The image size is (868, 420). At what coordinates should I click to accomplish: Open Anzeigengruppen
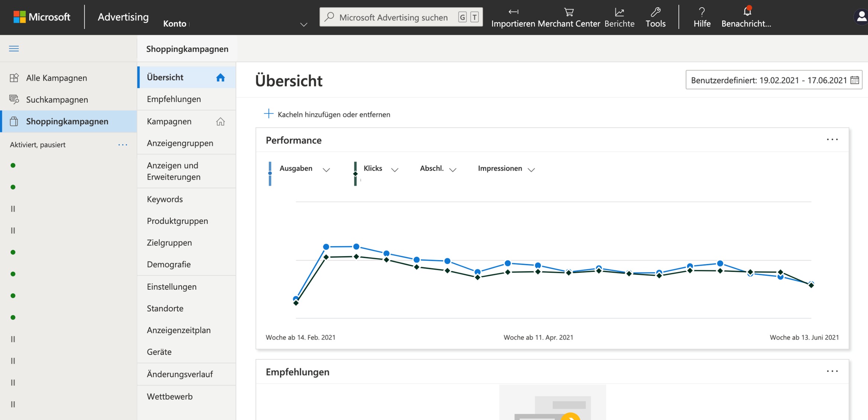187,143
